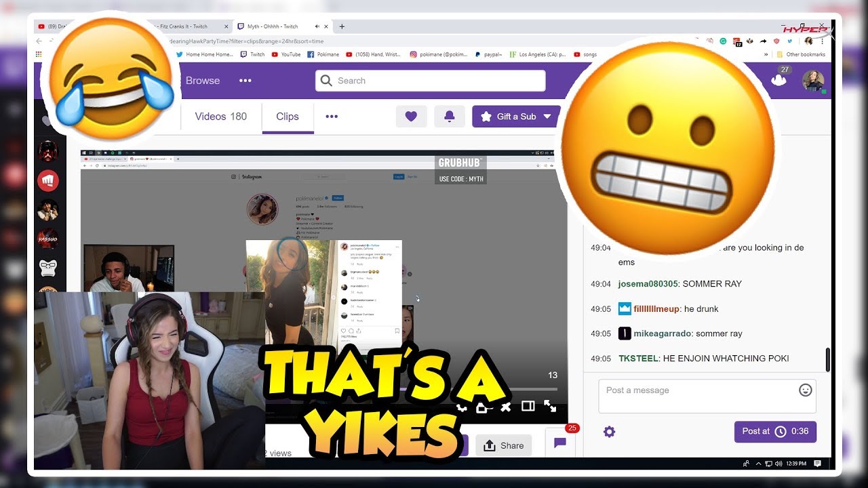Screen dimensions: 868x488
Task: Click the Windows volume tray icon
Action: (778, 464)
